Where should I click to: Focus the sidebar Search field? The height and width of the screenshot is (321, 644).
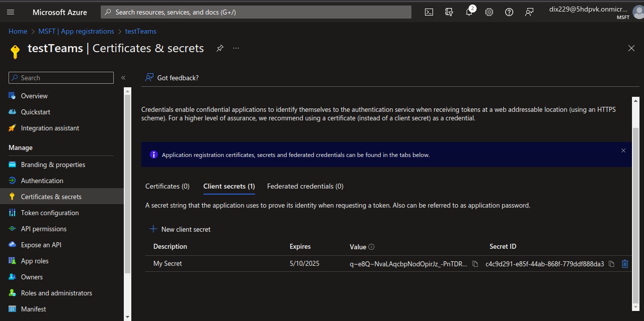(61, 78)
